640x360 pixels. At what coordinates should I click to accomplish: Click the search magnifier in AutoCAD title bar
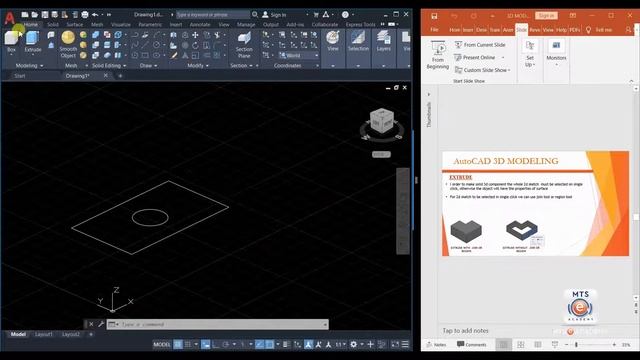pos(255,15)
